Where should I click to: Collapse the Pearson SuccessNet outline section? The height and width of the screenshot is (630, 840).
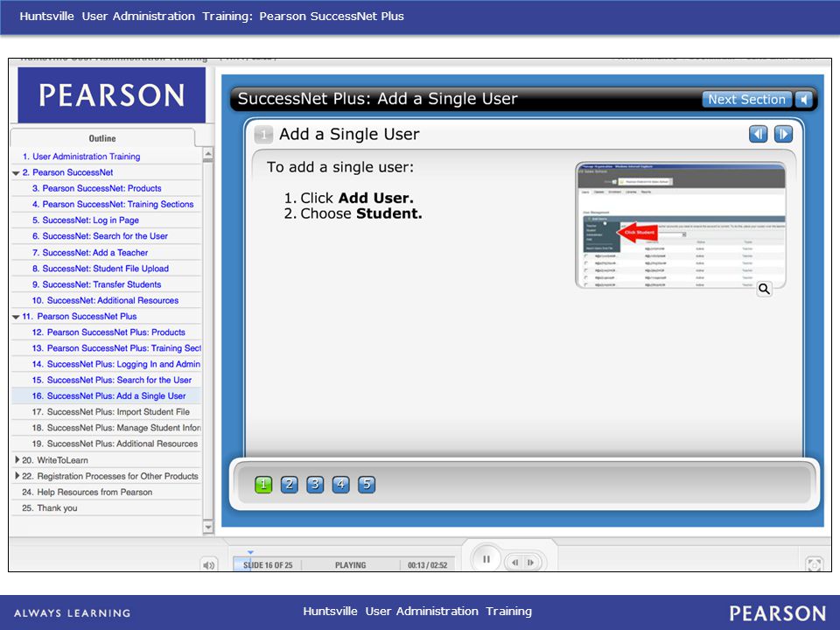[x=16, y=173]
